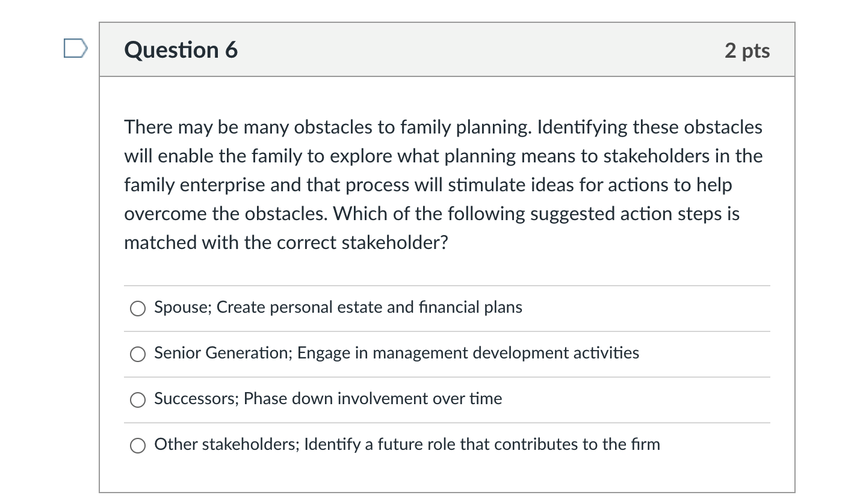Viewport: 863px width, 504px height.
Task: Click the "2 pts" points label
Action: [747, 51]
